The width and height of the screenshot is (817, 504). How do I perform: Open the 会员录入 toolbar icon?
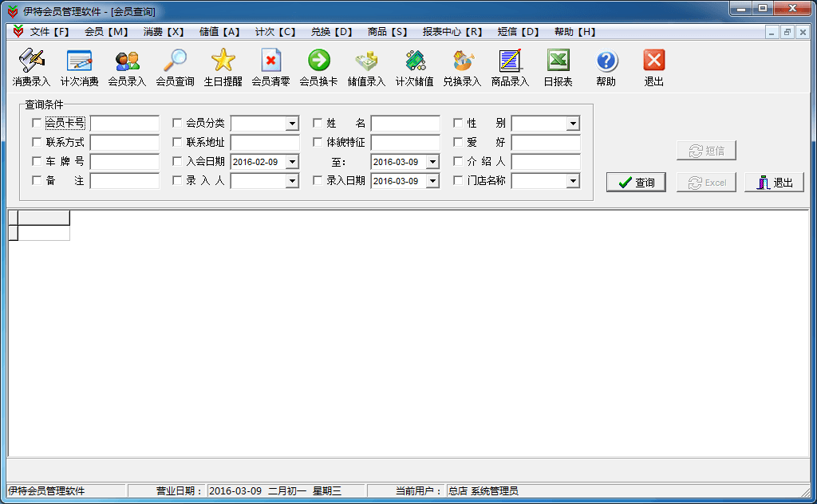pos(127,67)
